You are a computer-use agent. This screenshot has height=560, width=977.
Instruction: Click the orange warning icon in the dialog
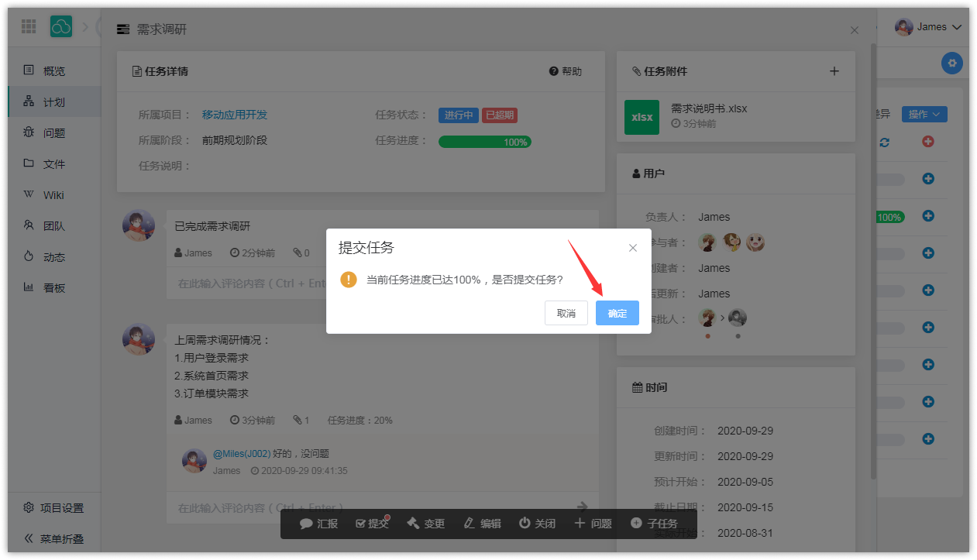tap(349, 280)
